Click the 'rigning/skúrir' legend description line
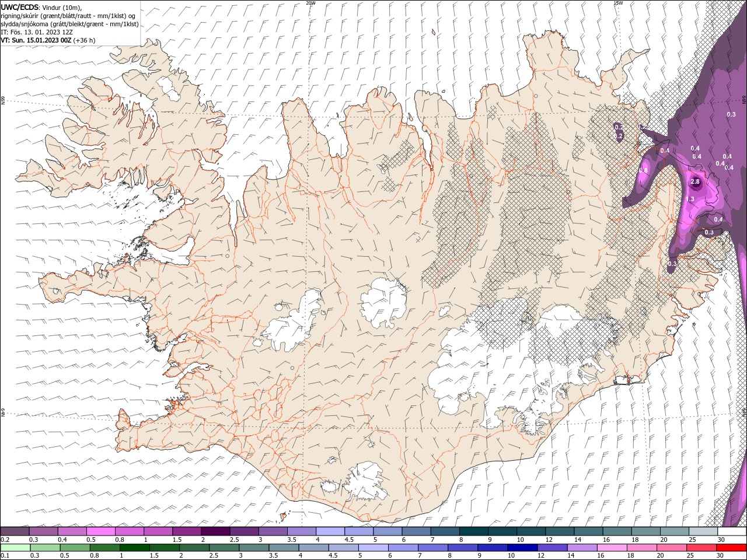The height and width of the screenshot is (560, 747). [68, 16]
